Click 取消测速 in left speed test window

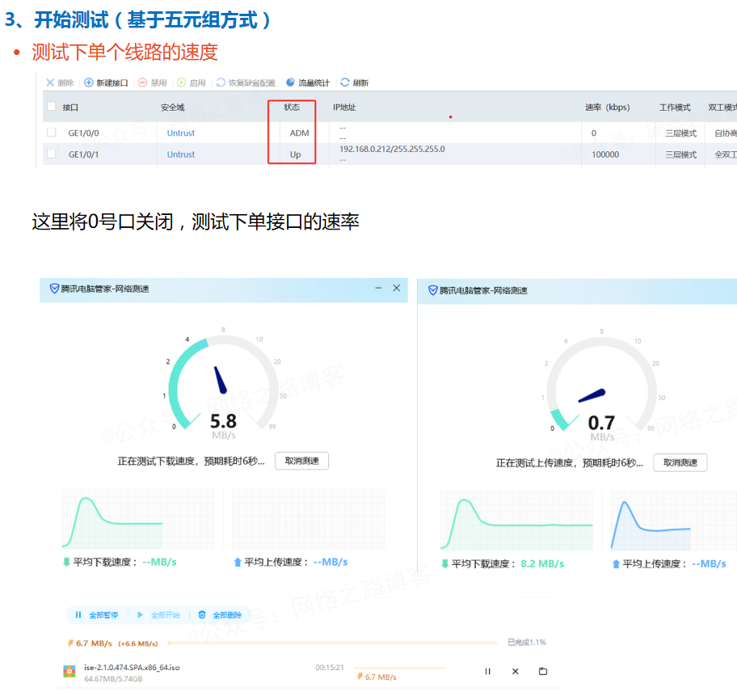coord(301,461)
